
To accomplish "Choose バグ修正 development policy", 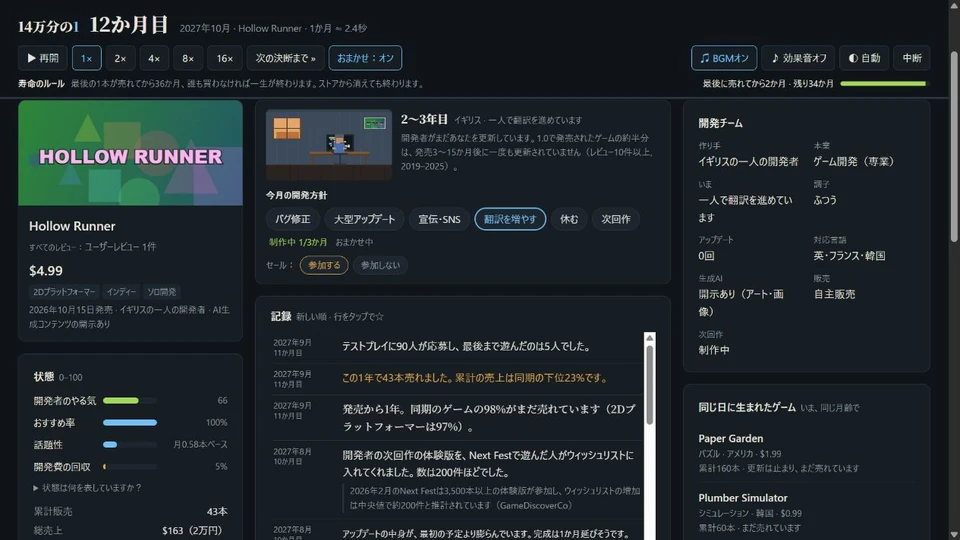I will [x=293, y=219].
